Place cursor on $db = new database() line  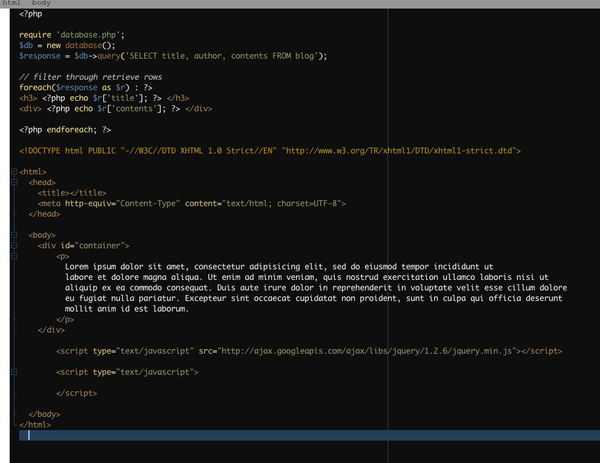tap(67, 46)
